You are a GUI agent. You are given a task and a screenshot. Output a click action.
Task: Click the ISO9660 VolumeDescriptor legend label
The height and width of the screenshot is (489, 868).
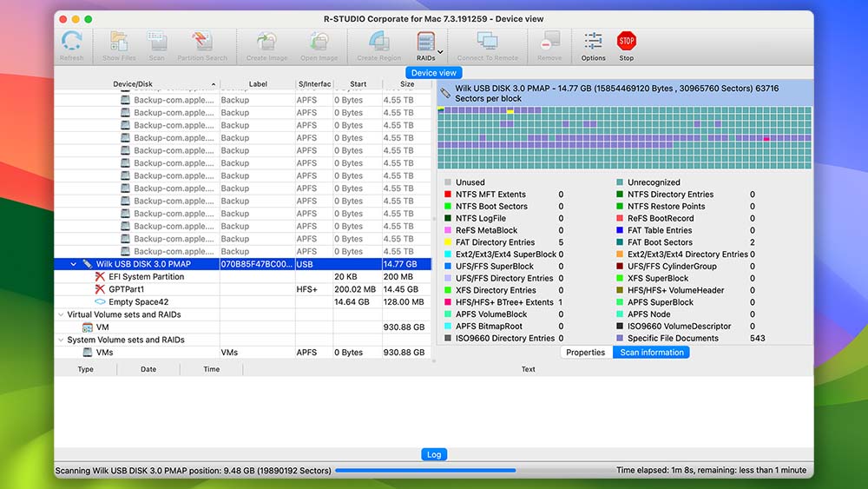680,327
